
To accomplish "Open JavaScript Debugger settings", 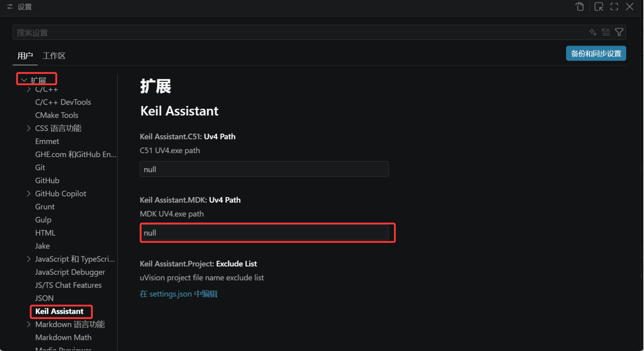I will [x=70, y=272].
